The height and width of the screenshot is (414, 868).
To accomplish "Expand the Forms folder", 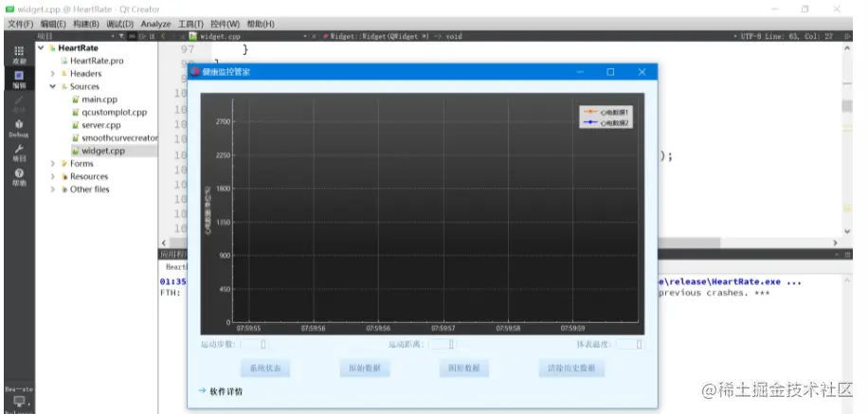I will tap(52, 163).
